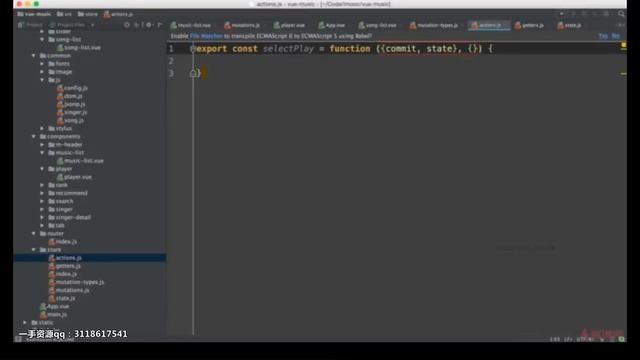Select dom.js in the js folder
Screen dimensions: 640x360
click(73, 96)
